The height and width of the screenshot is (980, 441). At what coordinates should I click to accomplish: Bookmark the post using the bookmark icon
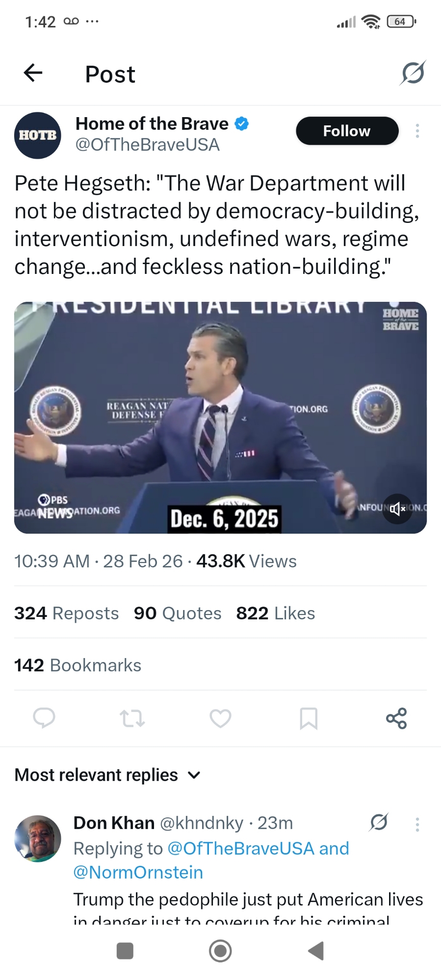pyautogui.click(x=309, y=718)
